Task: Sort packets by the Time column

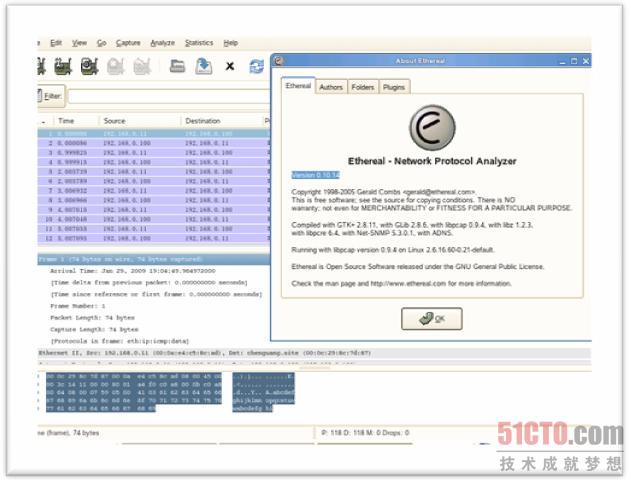Action: pyautogui.click(x=76, y=121)
